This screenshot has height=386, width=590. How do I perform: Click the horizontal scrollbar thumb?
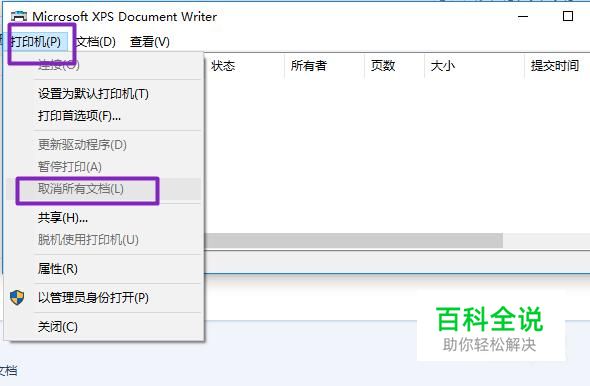(354, 241)
